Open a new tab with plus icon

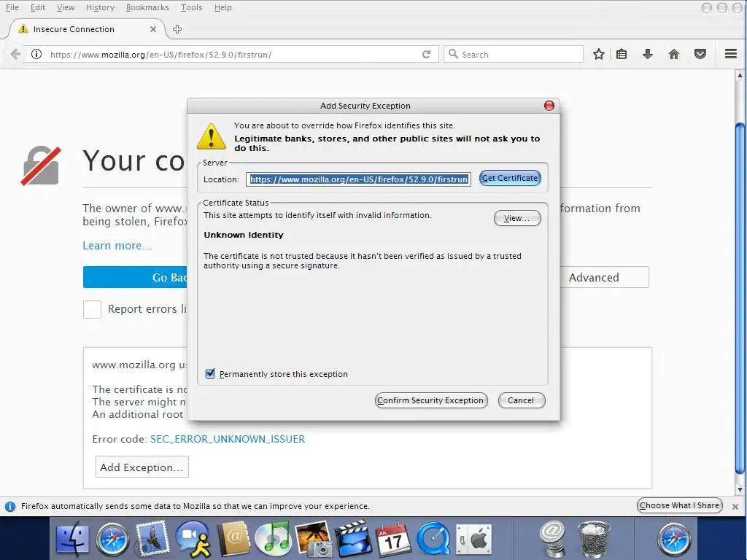point(177,29)
